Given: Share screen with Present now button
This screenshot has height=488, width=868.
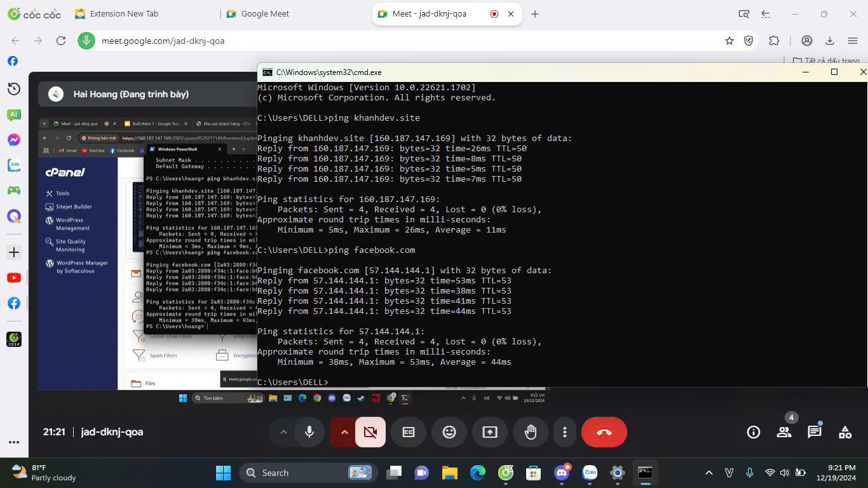Looking at the screenshot, I should point(490,432).
